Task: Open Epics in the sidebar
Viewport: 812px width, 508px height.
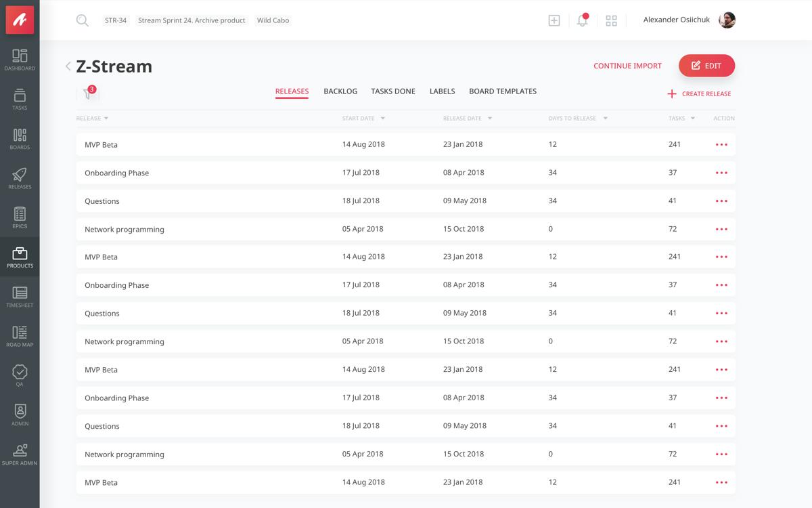Action: click(x=20, y=217)
